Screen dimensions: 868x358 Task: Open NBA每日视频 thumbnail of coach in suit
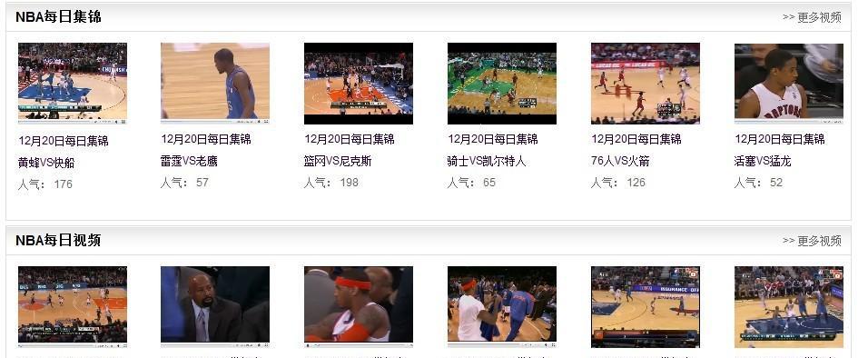(x=215, y=307)
